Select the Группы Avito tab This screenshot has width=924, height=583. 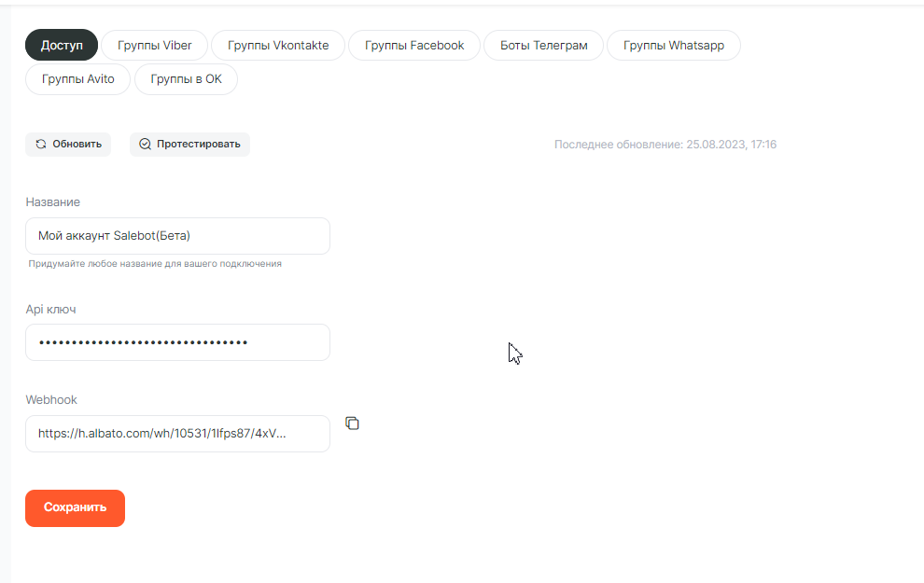click(x=78, y=79)
